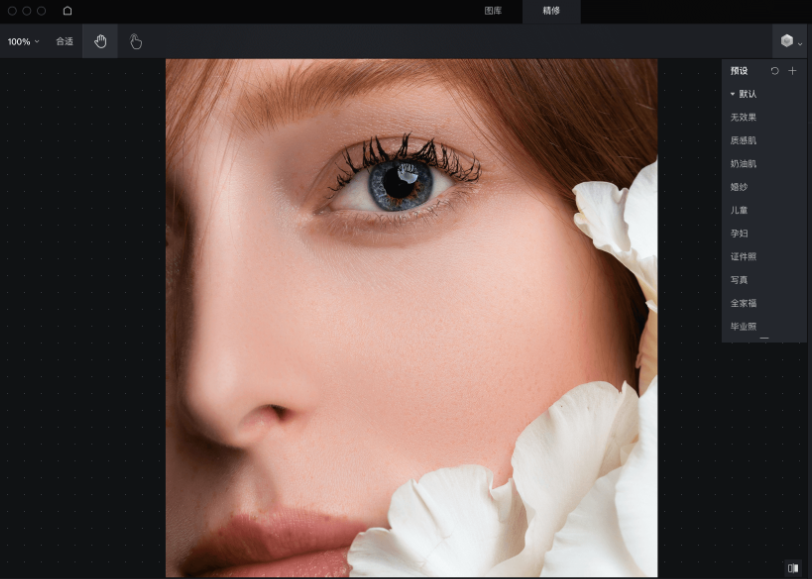The image size is (812, 579).
Task: Expand the dropdown arrow beside cube icon
Action: (800, 44)
